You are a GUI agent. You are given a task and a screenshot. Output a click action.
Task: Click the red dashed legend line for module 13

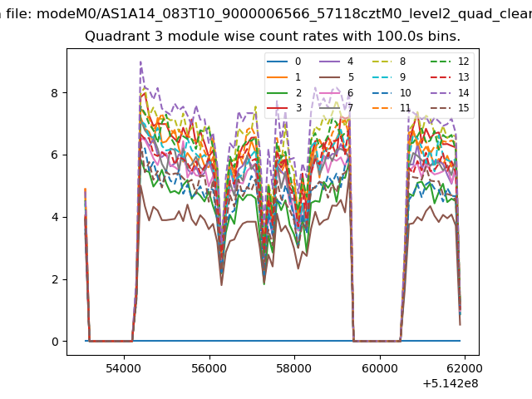pyautogui.click(x=441, y=77)
